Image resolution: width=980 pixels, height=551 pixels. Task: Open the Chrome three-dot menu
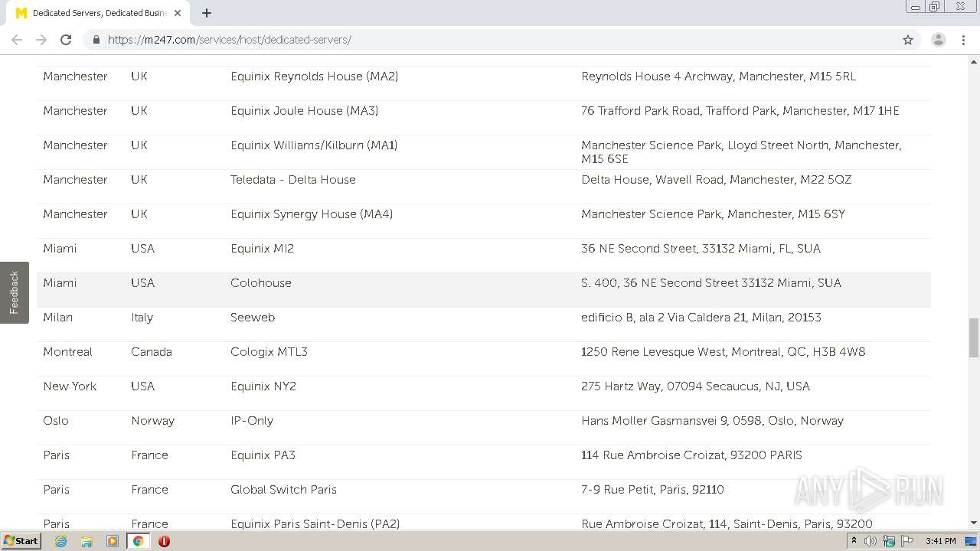tap(963, 40)
